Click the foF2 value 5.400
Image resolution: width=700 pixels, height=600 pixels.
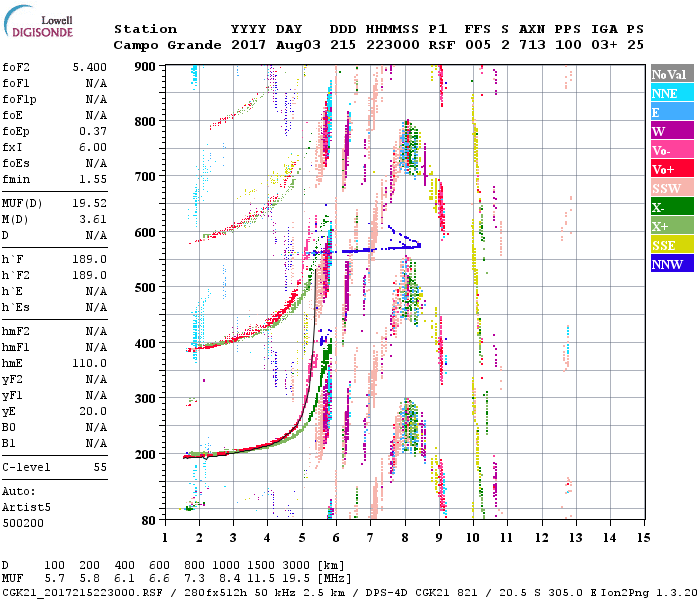pyautogui.click(x=90, y=67)
